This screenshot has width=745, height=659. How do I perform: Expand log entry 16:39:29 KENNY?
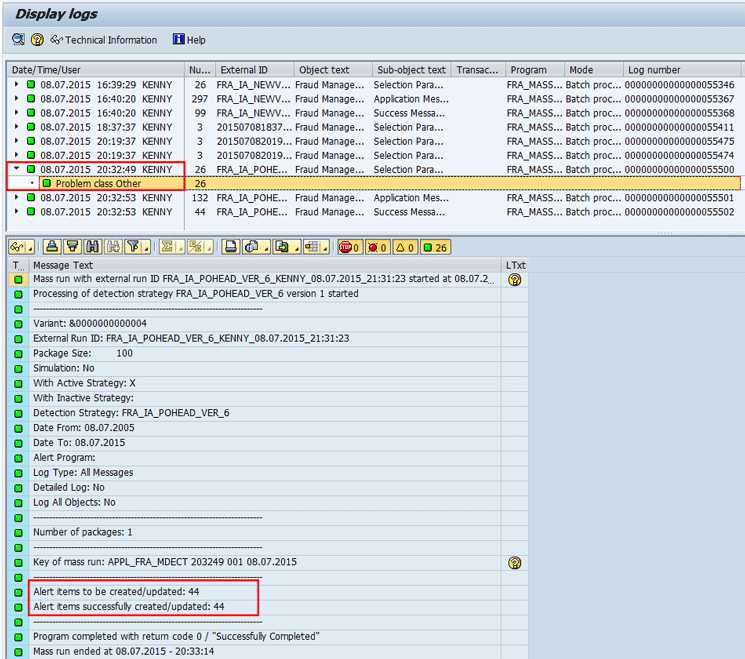coord(17,85)
